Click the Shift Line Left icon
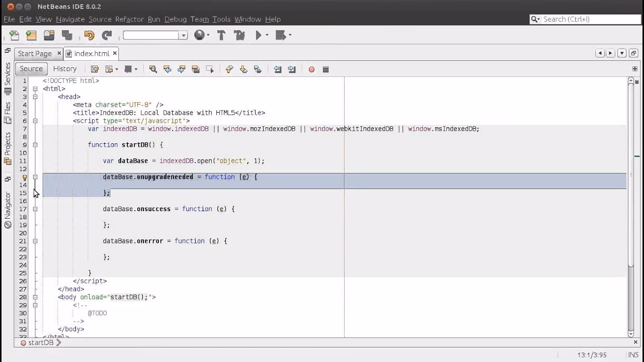The width and height of the screenshot is (644, 362). (277, 69)
